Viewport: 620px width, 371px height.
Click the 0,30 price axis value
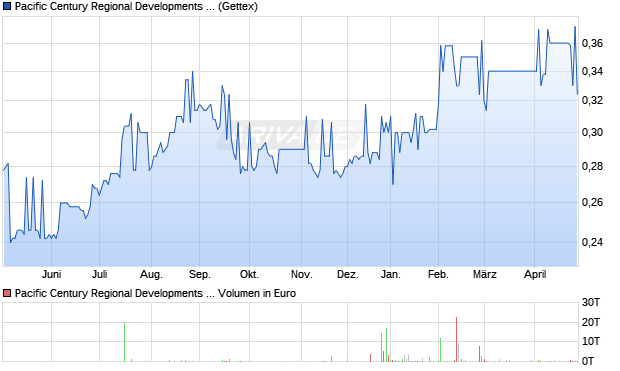tap(592, 132)
